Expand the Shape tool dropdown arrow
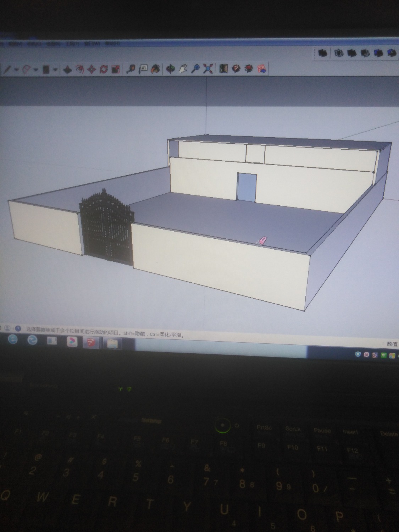 [55, 70]
